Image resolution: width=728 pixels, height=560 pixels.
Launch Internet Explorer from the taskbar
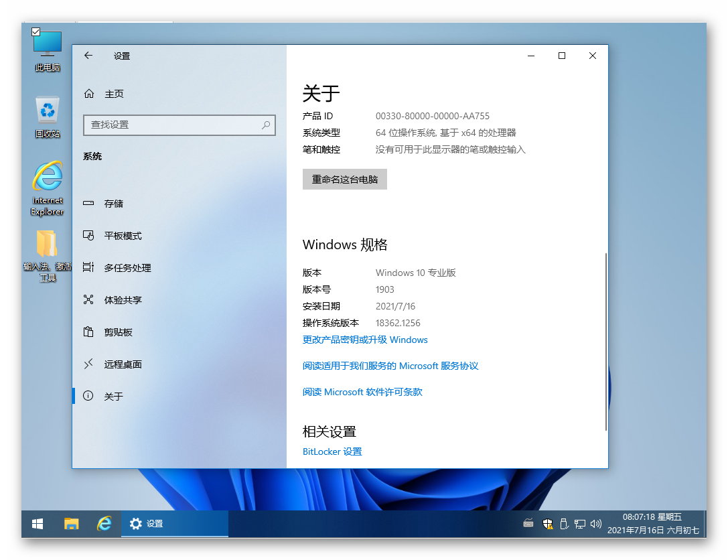104,524
